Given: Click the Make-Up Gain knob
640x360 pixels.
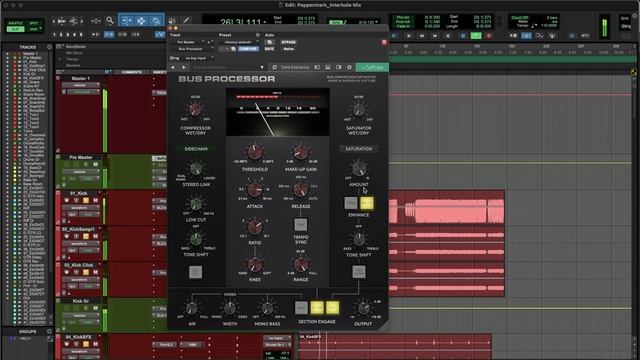Looking at the screenshot, I should pyautogui.click(x=301, y=151).
